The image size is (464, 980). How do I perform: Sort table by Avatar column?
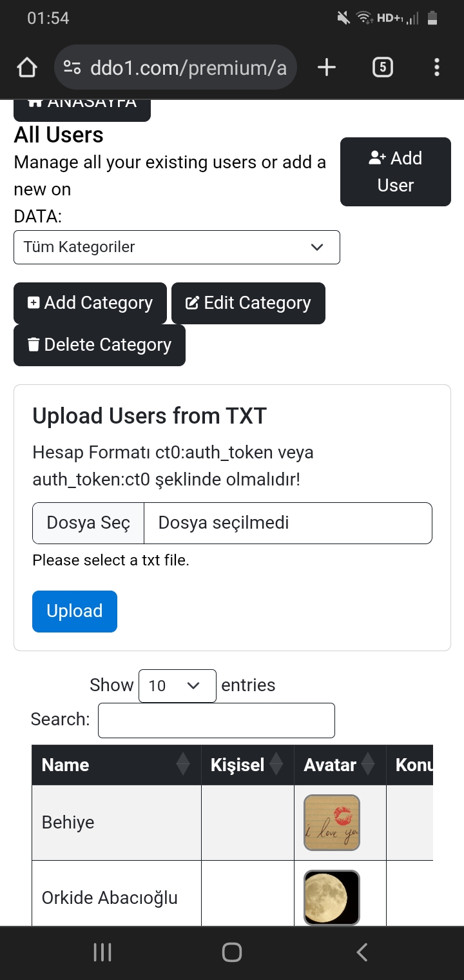[340, 765]
